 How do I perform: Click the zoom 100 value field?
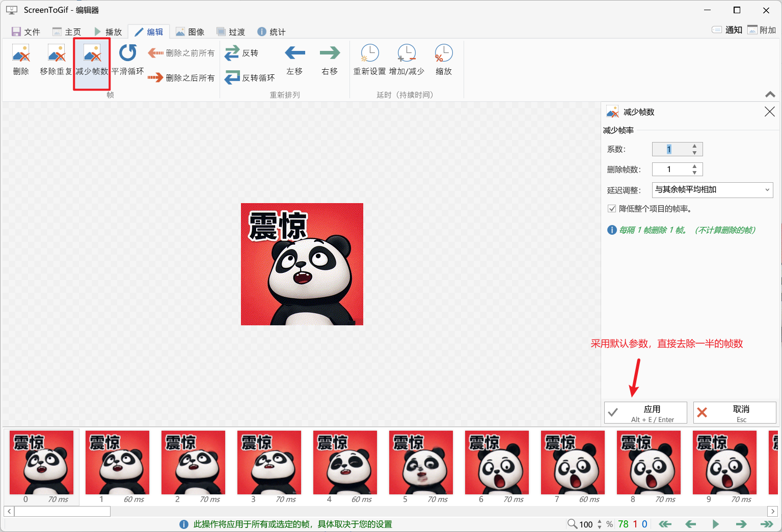pyautogui.click(x=586, y=524)
